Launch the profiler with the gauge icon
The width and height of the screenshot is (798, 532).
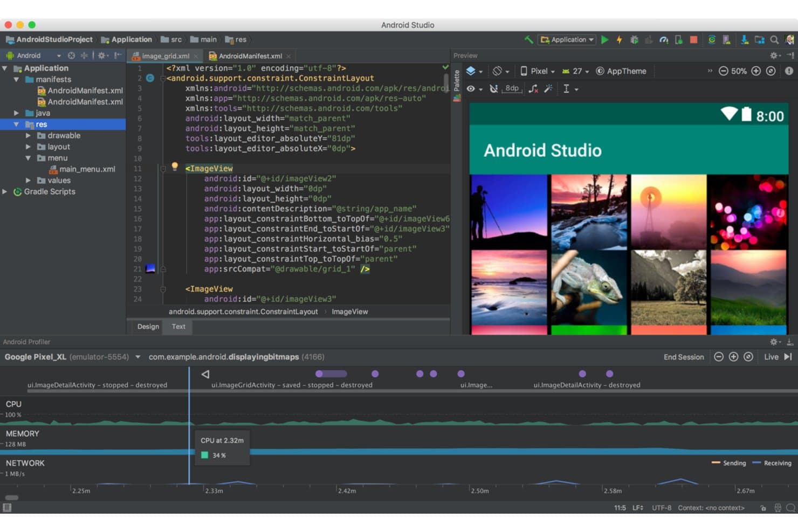(x=664, y=40)
